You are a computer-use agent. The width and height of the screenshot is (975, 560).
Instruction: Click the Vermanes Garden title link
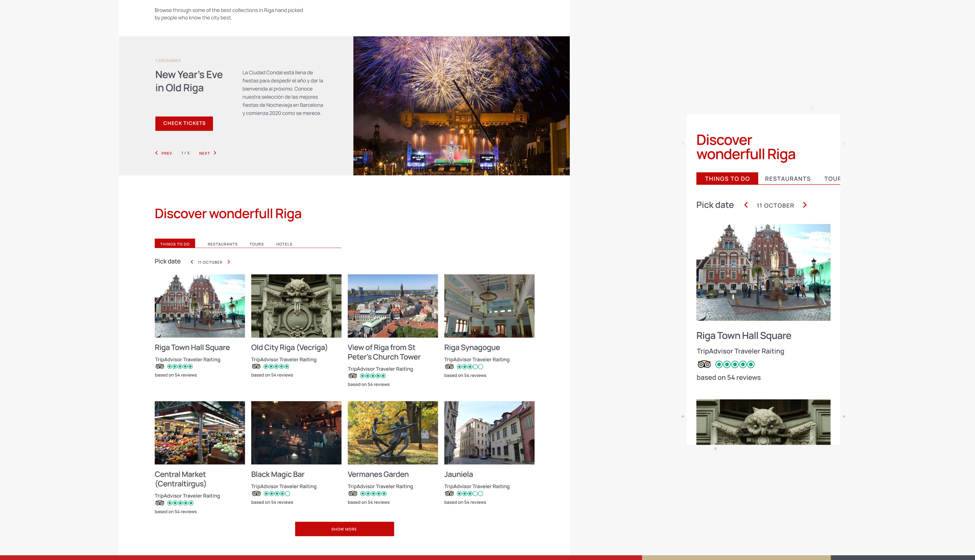(378, 474)
